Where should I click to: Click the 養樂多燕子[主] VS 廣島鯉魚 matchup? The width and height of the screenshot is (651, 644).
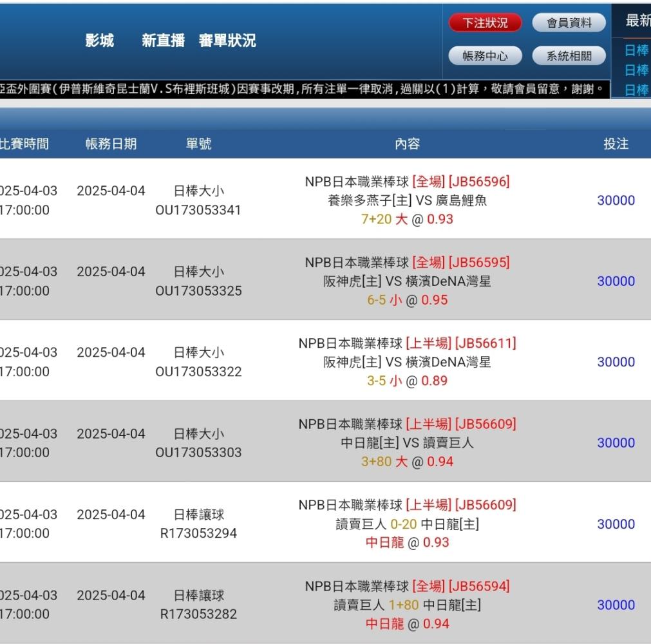[407, 200]
